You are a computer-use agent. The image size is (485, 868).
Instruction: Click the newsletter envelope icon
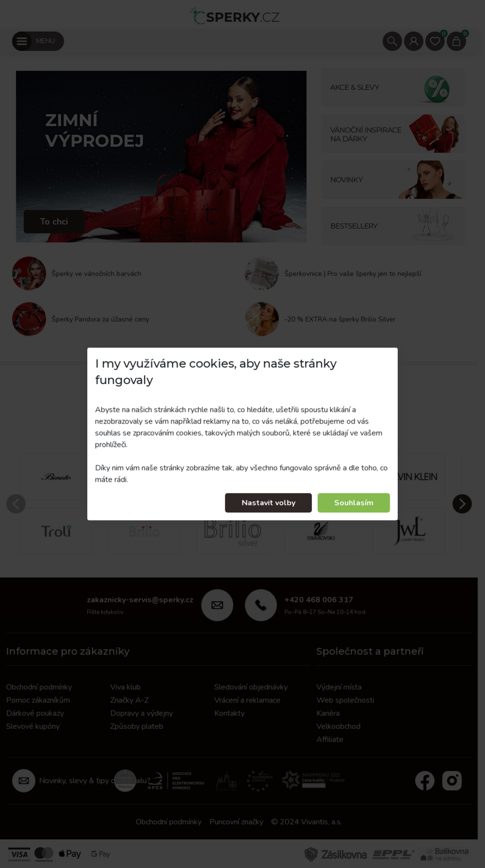[x=24, y=781]
